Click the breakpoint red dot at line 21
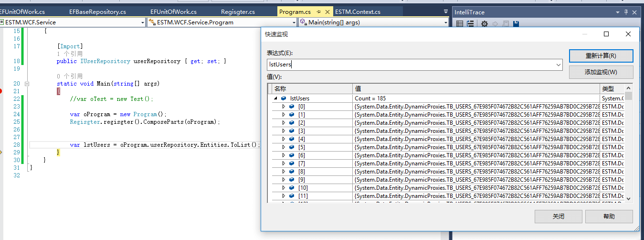The height and width of the screenshot is (240, 644). (x=1, y=91)
